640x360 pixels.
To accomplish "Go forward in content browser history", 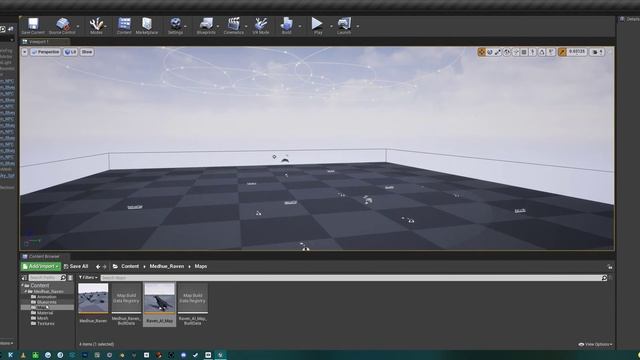I will tap(104, 267).
